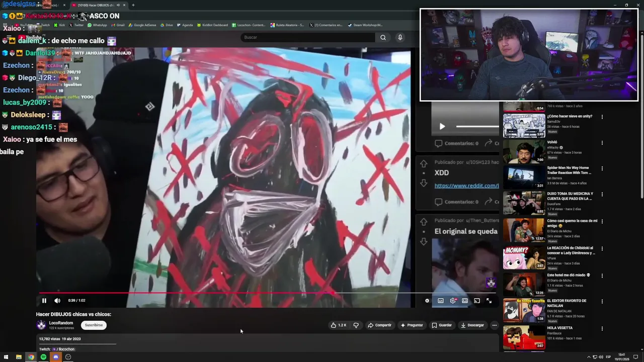The image size is (644, 362).
Task: Enter fullscreen video mode
Action: 489,301
